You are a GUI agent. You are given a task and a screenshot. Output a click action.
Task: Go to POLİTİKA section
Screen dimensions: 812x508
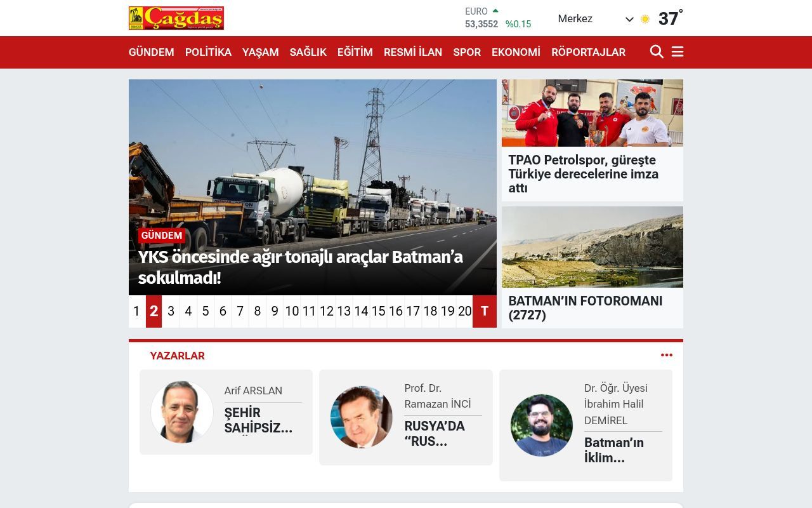tap(208, 52)
